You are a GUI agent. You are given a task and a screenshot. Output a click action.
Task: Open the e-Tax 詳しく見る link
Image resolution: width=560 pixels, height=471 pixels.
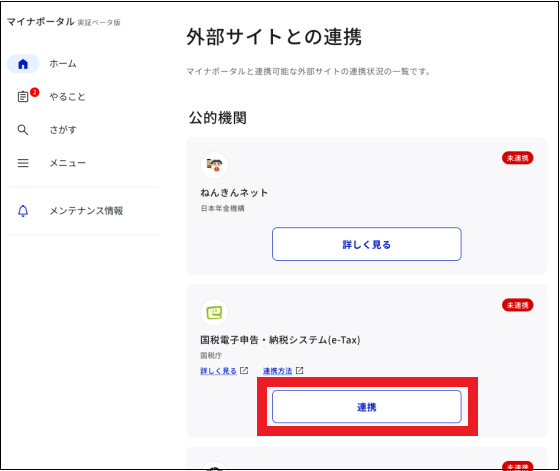pos(219,371)
